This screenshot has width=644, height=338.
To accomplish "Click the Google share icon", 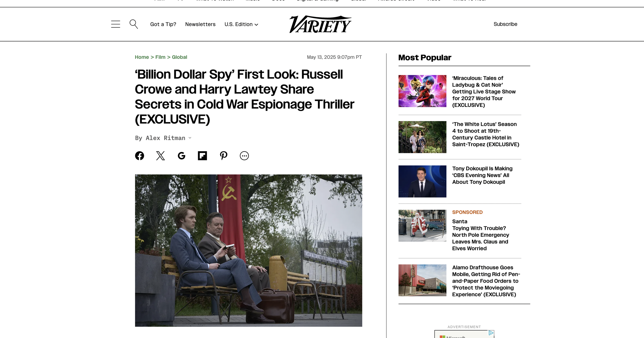I will 181,156.
